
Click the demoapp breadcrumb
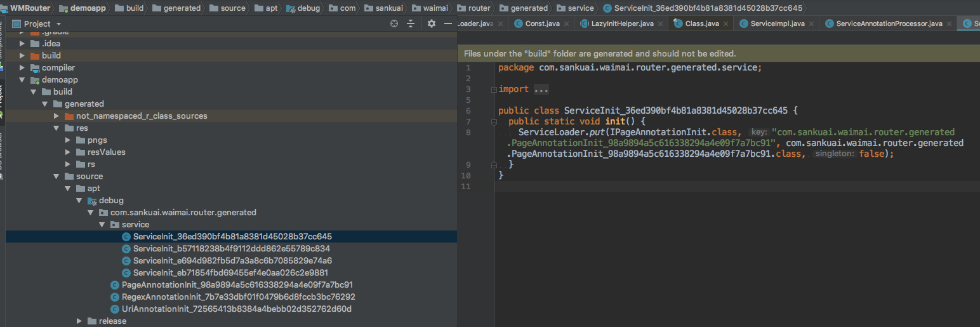(82, 8)
